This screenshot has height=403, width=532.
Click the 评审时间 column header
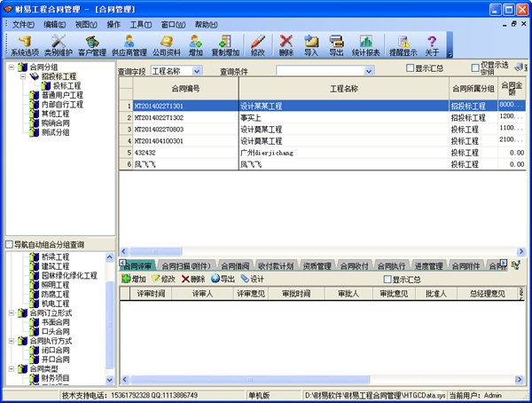coord(151,294)
